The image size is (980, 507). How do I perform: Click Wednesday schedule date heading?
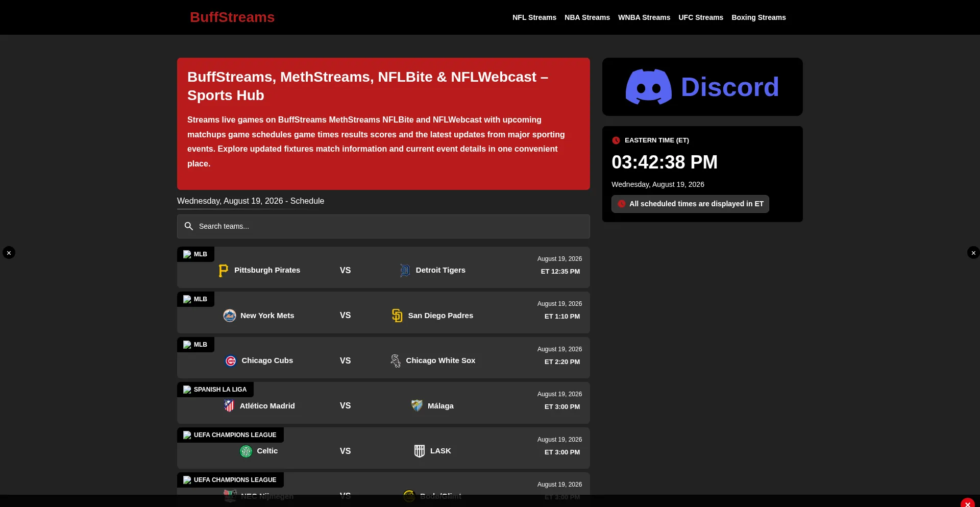tap(251, 201)
